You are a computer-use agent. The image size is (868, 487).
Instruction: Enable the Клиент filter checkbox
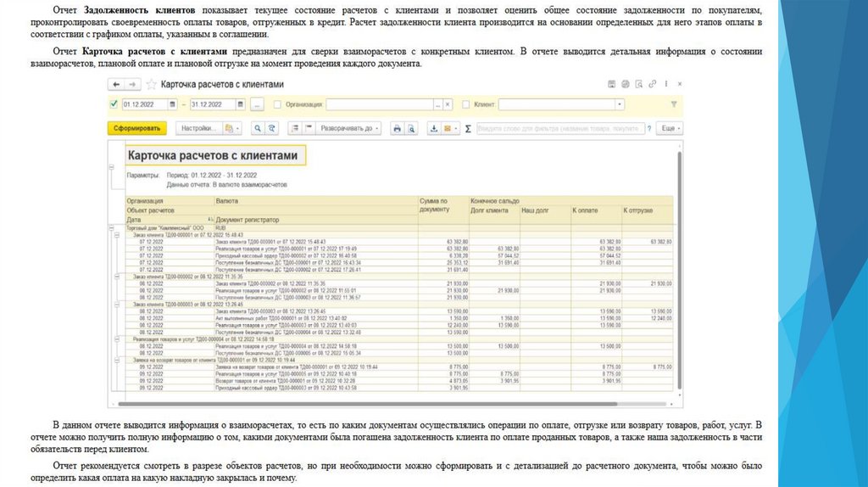pos(466,104)
